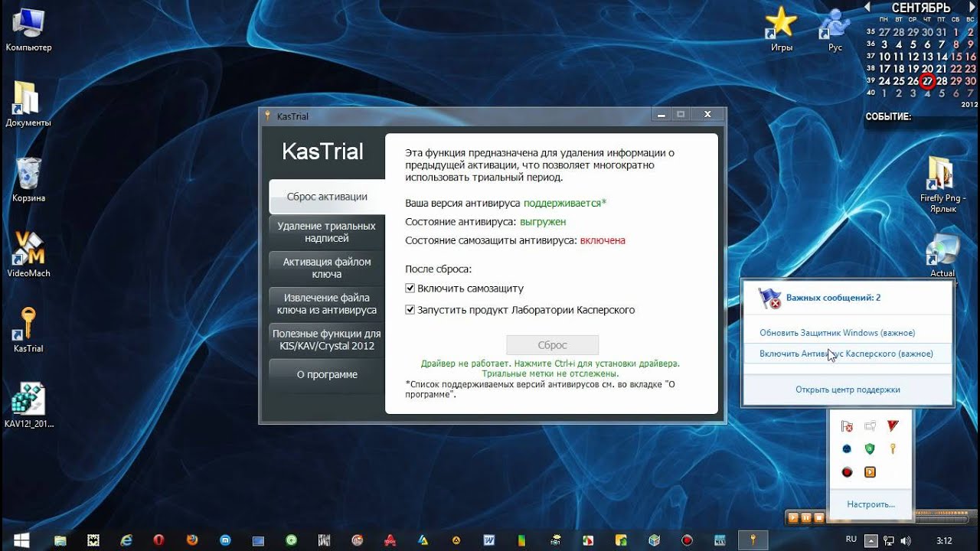Click the СЕНТЯБРЬ month title in calendar
The image size is (980, 551).
[921, 8]
